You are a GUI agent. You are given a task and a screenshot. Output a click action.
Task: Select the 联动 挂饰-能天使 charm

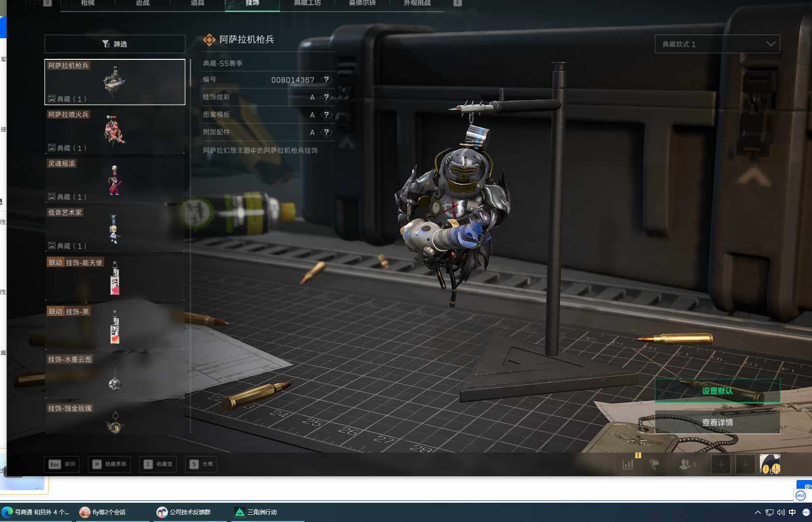point(114,278)
